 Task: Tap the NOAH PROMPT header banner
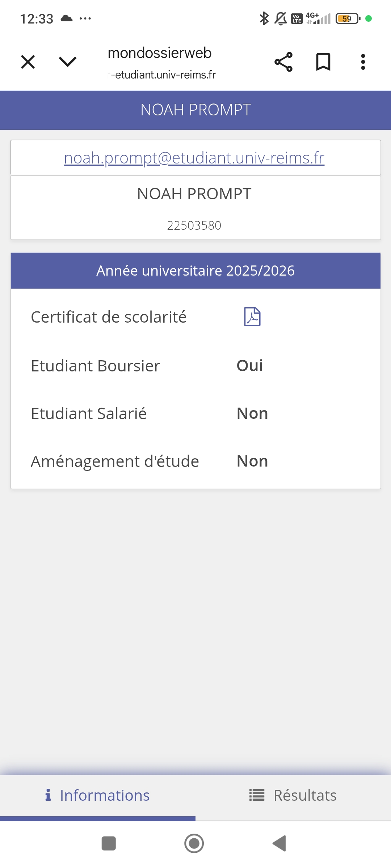(195, 110)
